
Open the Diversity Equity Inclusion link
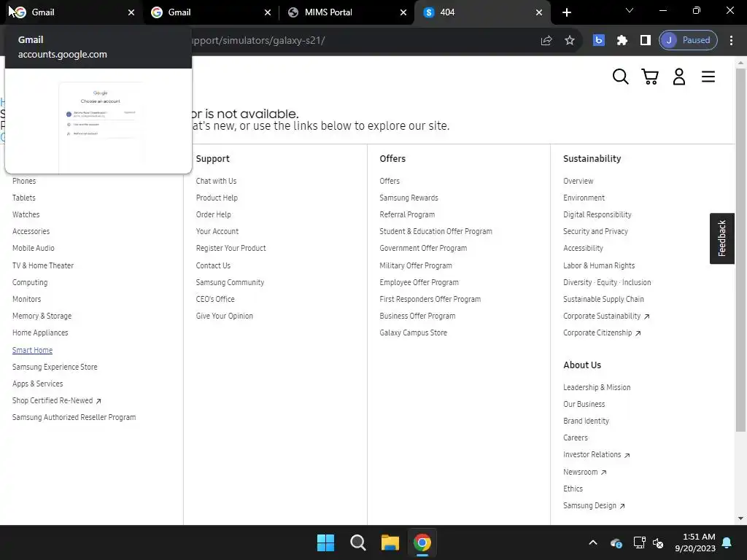[x=607, y=282]
